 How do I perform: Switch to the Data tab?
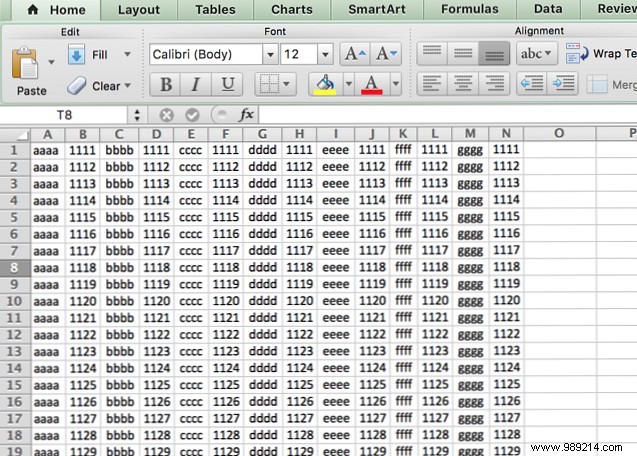tap(548, 9)
